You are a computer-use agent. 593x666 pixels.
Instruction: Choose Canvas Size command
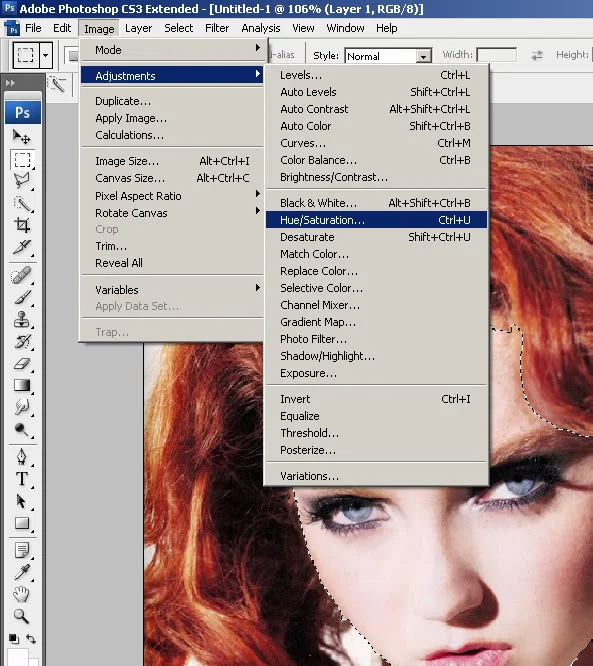click(172, 178)
